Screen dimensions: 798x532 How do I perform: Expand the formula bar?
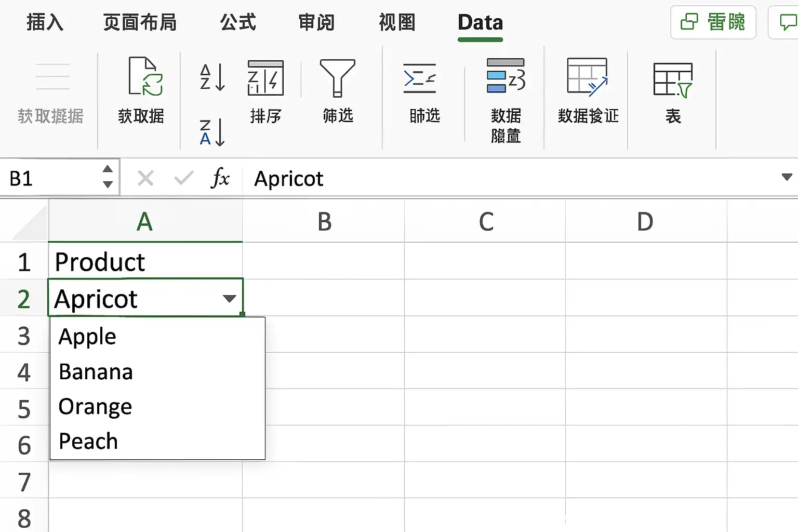click(787, 177)
